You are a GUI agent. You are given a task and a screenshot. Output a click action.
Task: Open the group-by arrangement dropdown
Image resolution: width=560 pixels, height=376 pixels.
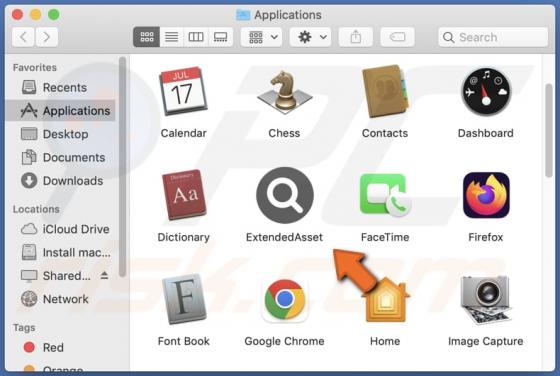point(261,37)
